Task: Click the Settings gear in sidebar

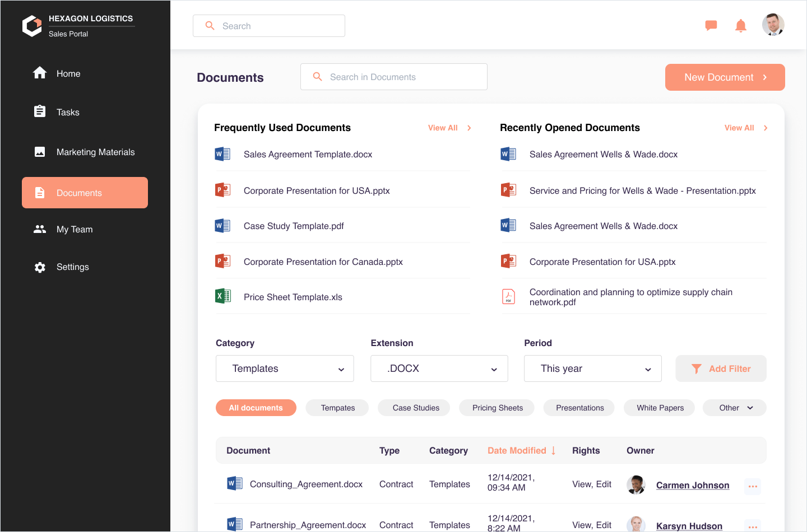Action: (40, 267)
